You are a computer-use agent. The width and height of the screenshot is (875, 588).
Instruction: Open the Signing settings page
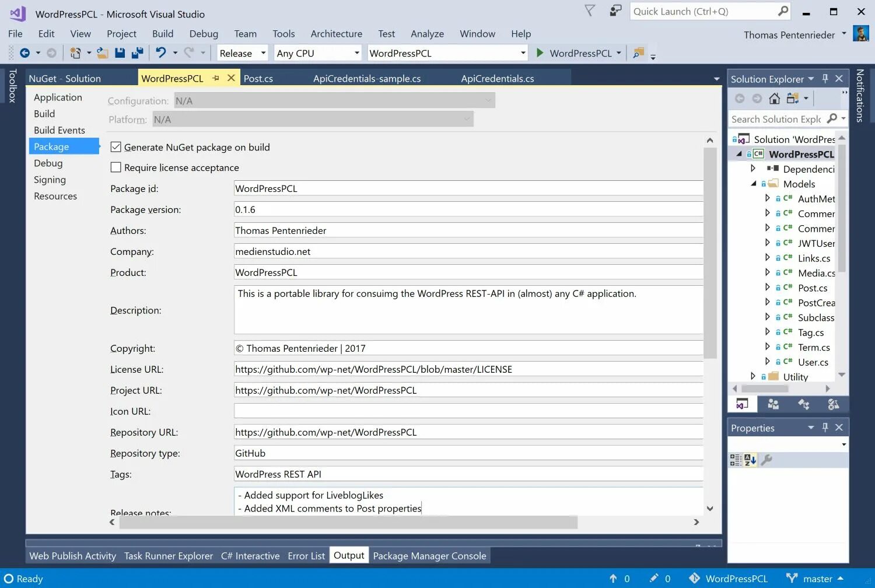pos(50,180)
